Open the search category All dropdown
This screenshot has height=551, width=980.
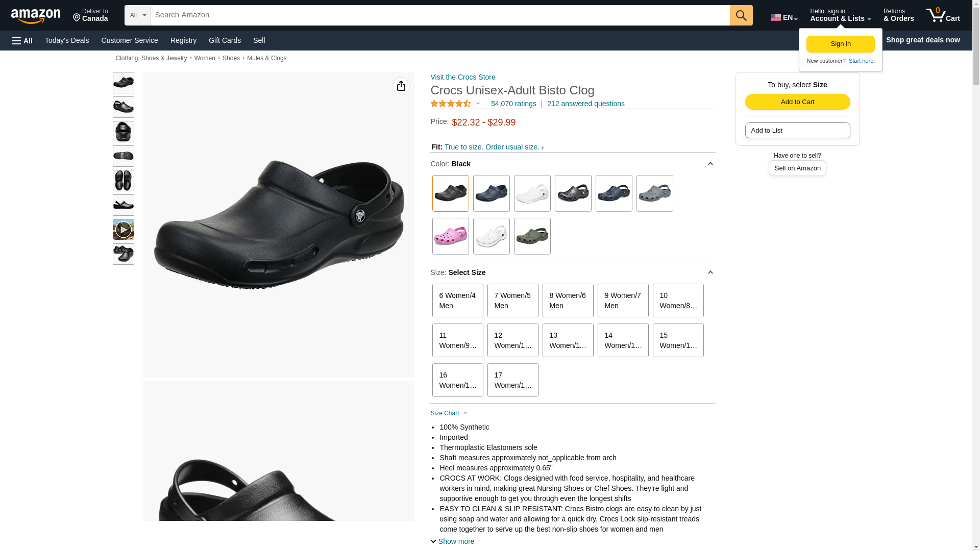point(138,15)
